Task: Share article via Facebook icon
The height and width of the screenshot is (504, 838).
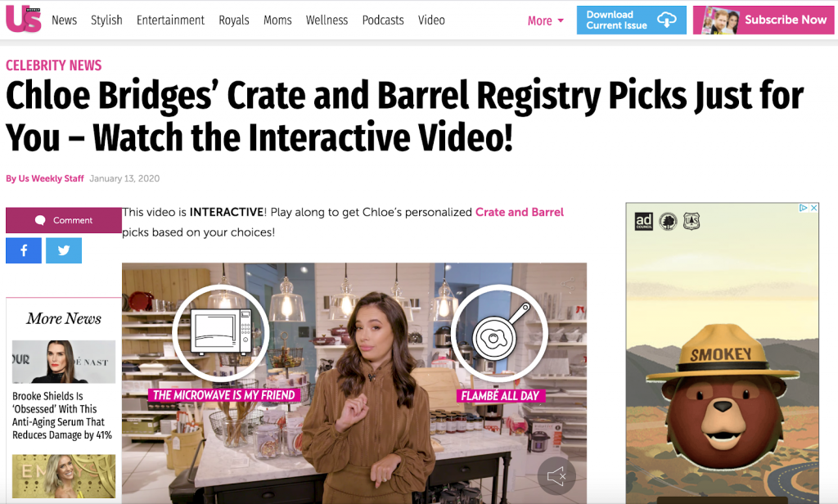Action: (x=24, y=250)
